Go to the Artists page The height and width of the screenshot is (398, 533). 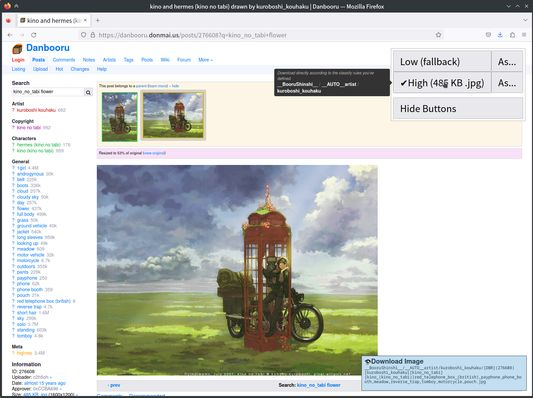(109, 60)
